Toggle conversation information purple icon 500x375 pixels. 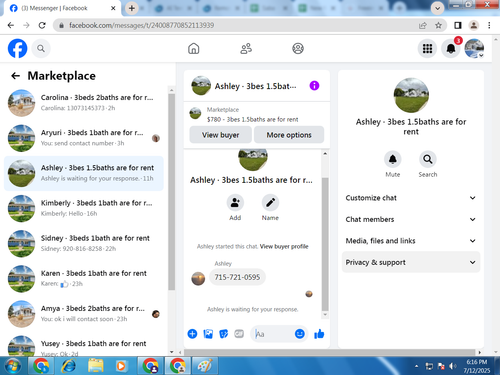click(314, 86)
